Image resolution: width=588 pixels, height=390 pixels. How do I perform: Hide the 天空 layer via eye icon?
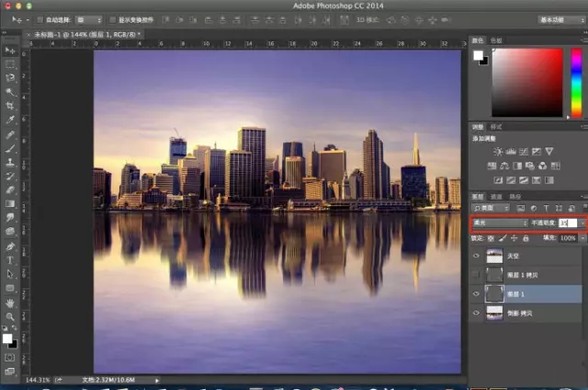[x=476, y=256]
